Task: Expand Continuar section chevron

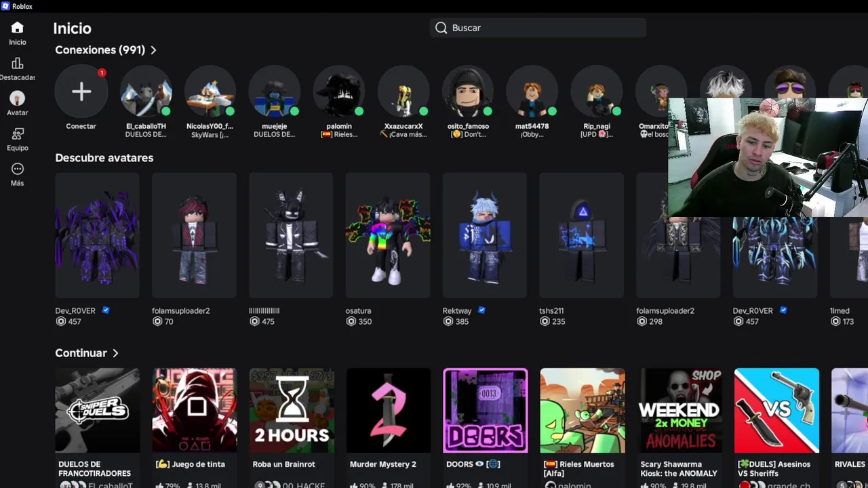Action: pos(115,353)
